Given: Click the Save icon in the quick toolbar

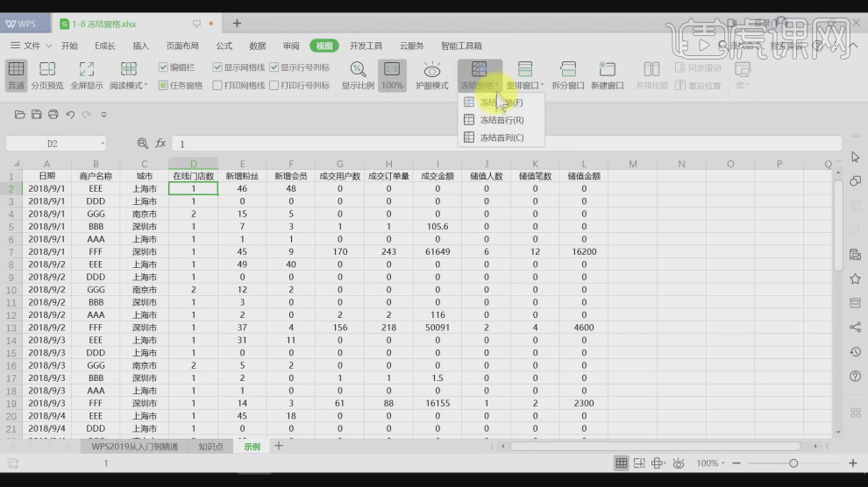Looking at the screenshot, I should click(x=37, y=115).
